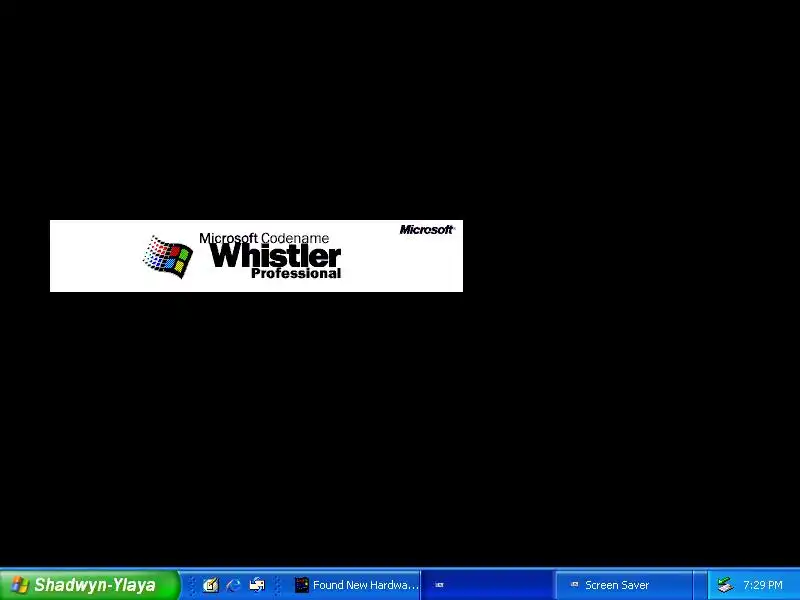
Task: Open the Shadwyn-Ylaya Start menu button
Action: point(90,585)
